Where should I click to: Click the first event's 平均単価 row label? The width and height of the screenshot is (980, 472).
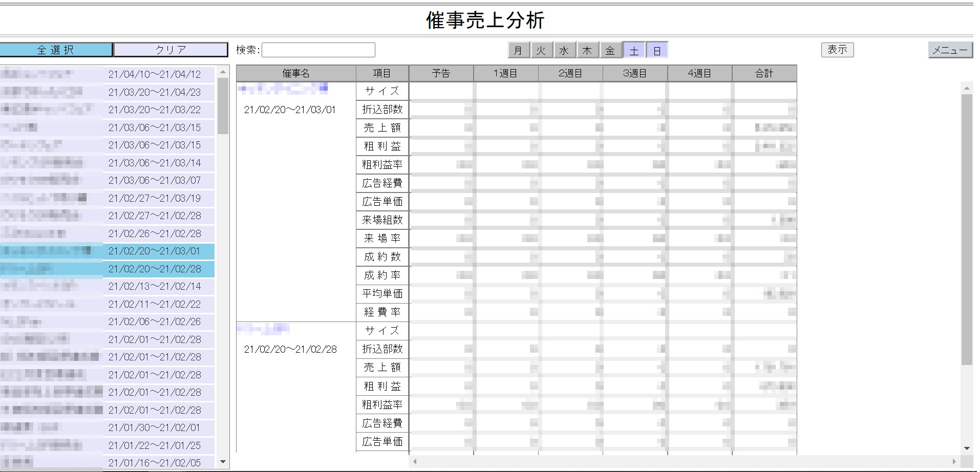pyautogui.click(x=382, y=294)
